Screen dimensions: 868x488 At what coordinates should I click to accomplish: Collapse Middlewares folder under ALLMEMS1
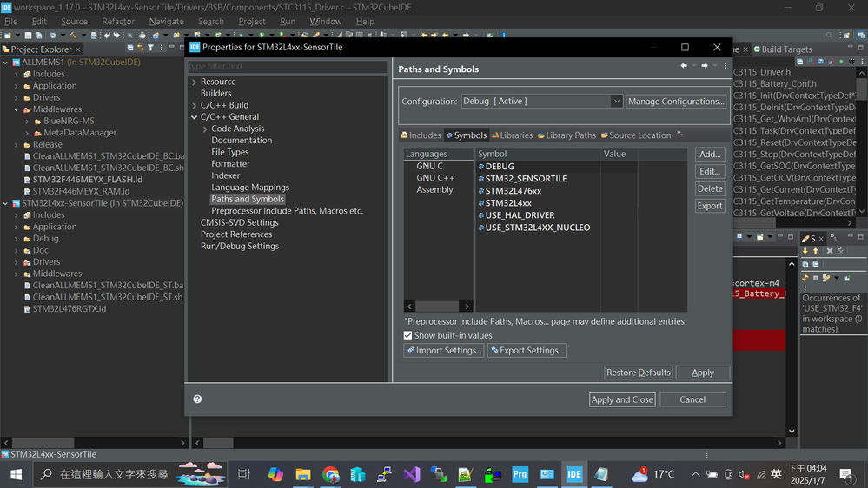coord(17,109)
